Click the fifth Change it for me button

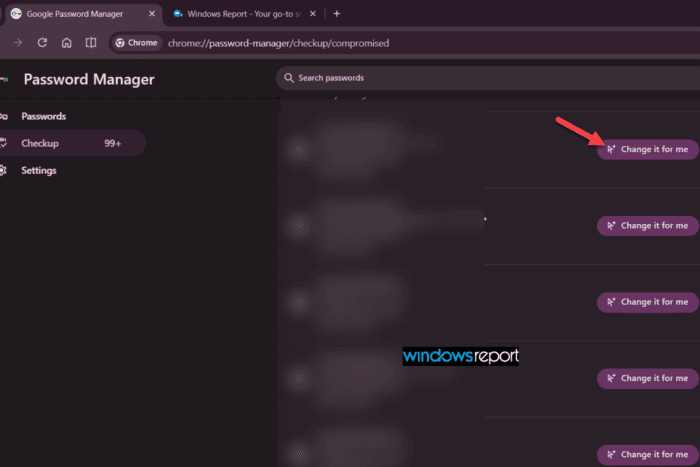pos(648,455)
